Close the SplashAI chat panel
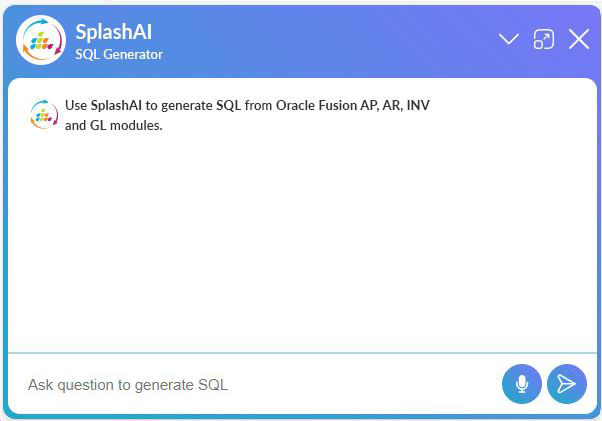 point(579,40)
